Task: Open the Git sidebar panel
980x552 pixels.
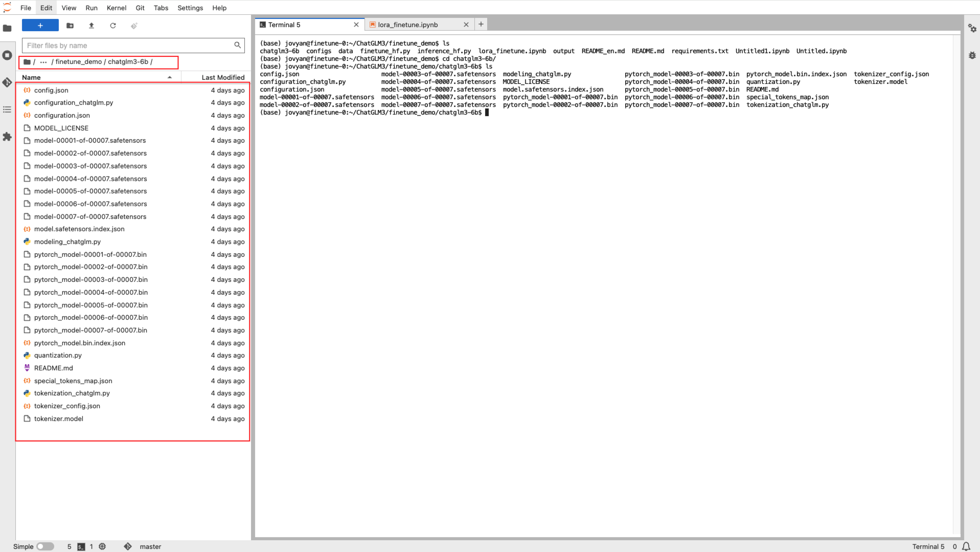Action: coord(7,82)
